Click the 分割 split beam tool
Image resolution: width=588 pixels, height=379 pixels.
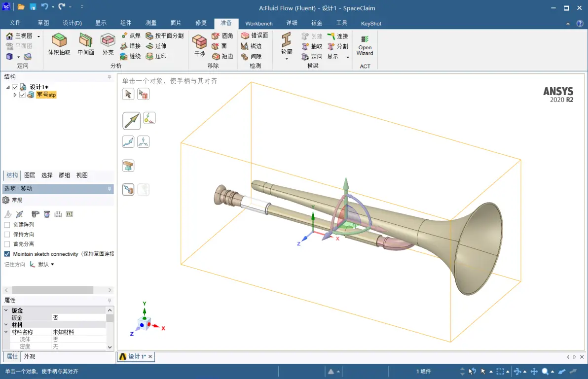pos(338,46)
